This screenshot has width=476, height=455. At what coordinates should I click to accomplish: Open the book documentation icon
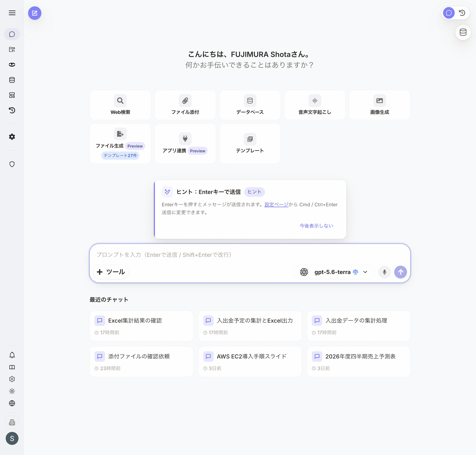tap(12, 367)
